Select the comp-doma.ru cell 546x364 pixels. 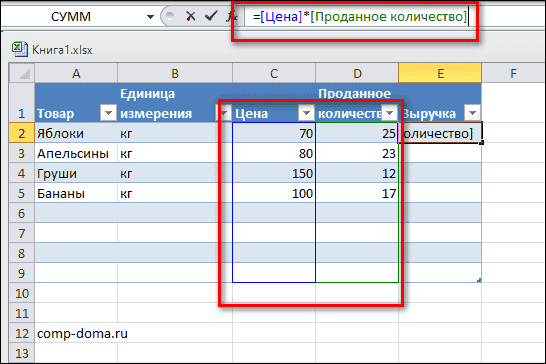(76, 333)
